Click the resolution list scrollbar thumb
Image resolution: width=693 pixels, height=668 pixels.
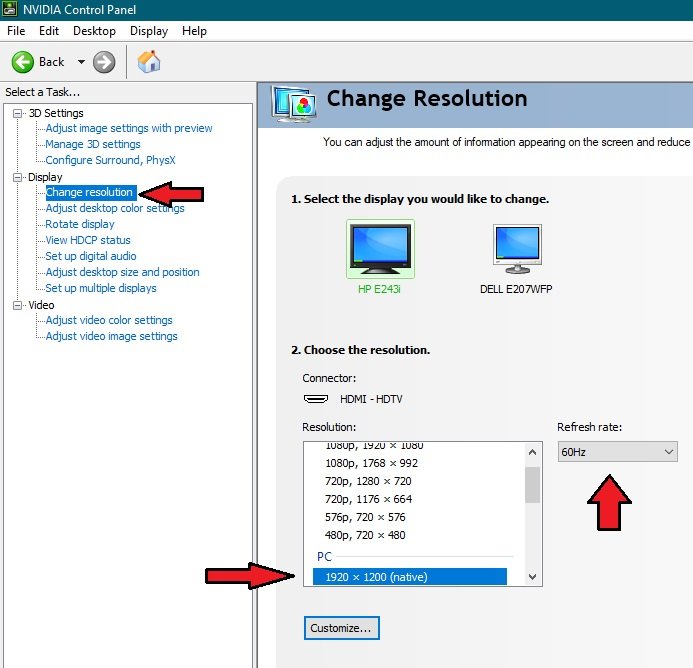click(x=533, y=485)
